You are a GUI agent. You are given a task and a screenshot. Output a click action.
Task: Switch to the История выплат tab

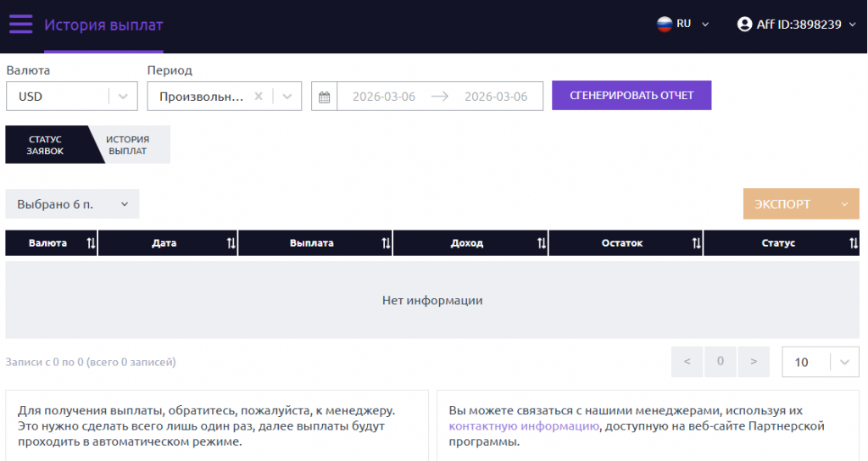[129, 145]
